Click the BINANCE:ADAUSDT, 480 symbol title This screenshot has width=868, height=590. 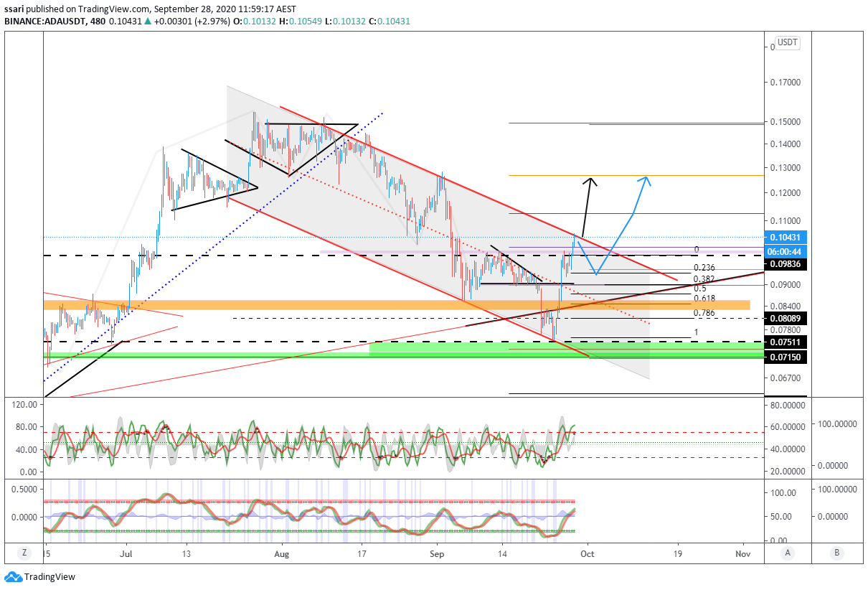pyautogui.click(x=54, y=22)
